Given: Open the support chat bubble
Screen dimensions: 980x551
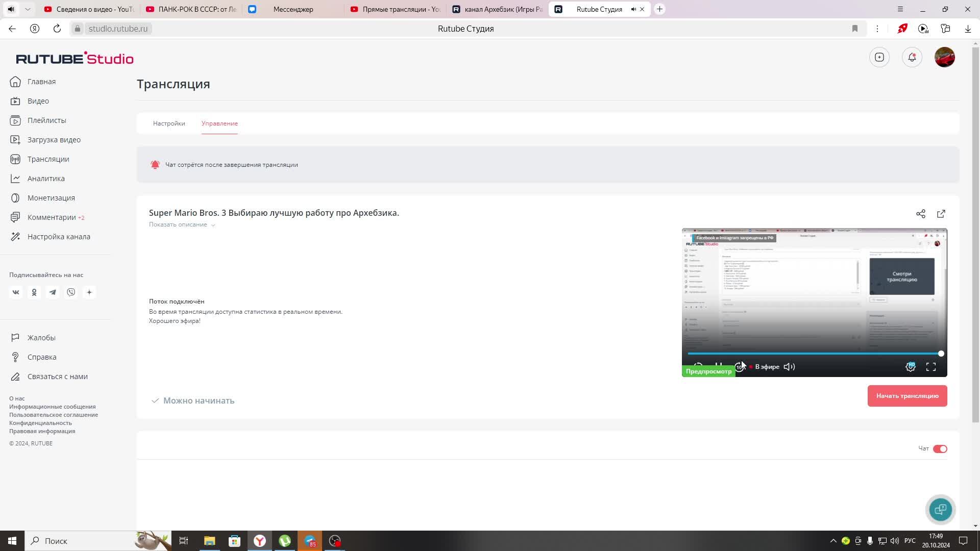Looking at the screenshot, I should coord(940,509).
